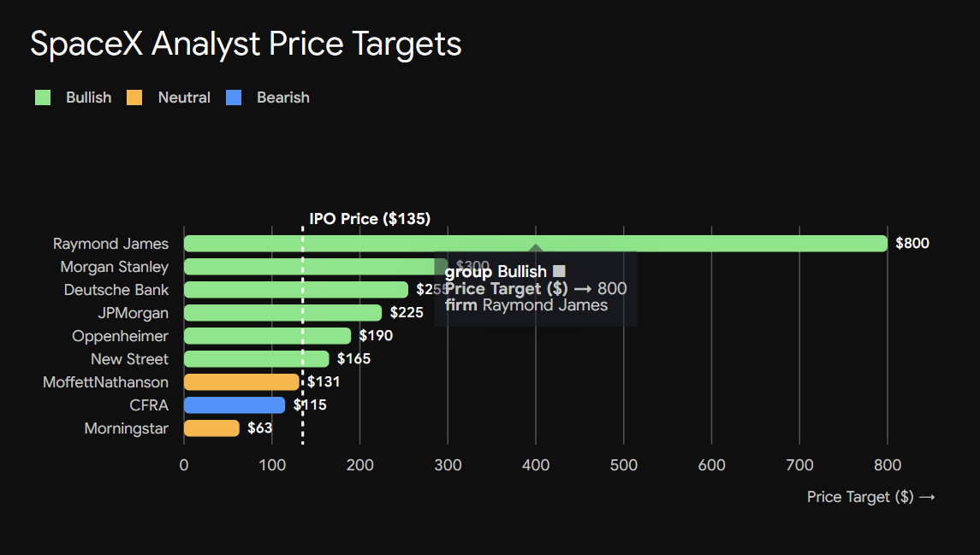This screenshot has width=980, height=555.
Task: Click the chart title SpaceX Analyst Price Targets
Action: (x=246, y=44)
